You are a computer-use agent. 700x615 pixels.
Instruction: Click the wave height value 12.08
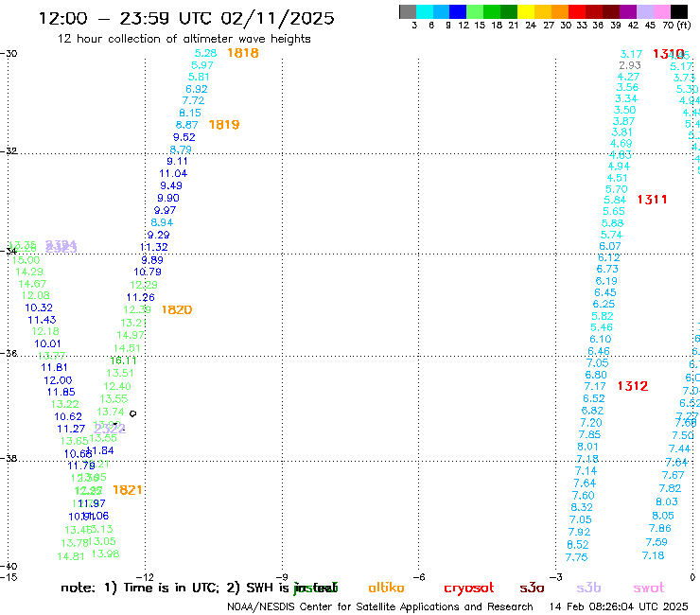pos(36,295)
